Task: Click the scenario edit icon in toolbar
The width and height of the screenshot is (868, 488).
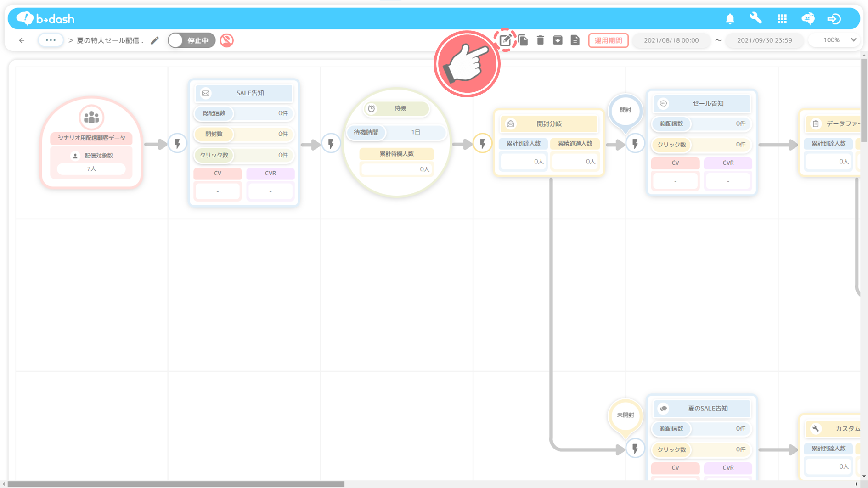Action: [505, 40]
